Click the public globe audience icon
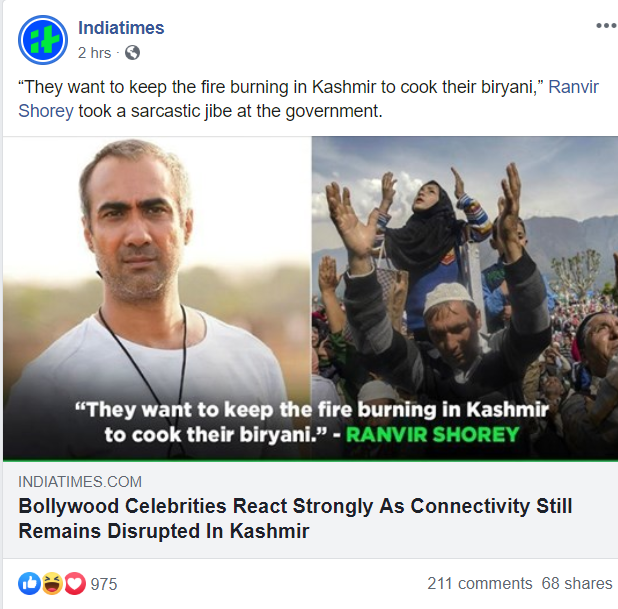The height and width of the screenshot is (609, 618). [132, 52]
